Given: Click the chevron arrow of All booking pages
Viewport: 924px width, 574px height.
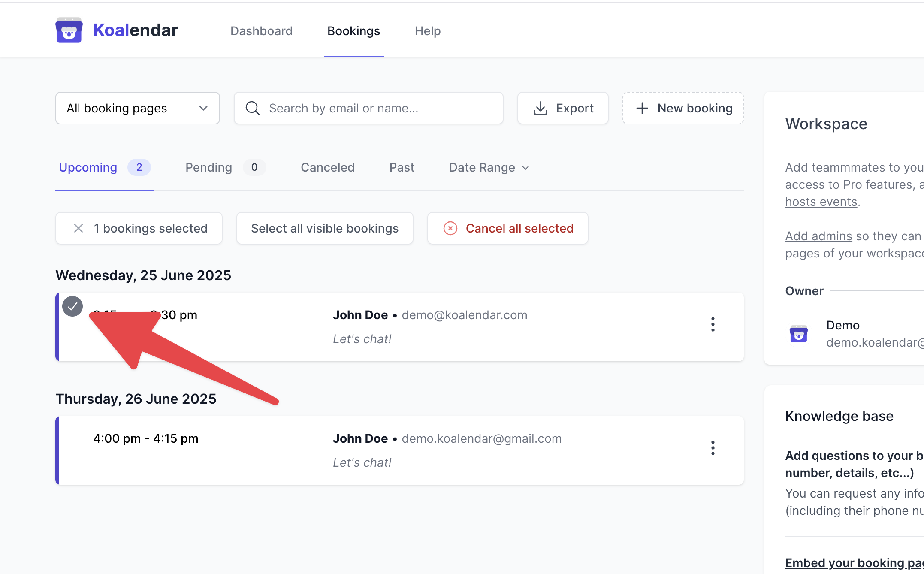Looking at the screenshot, I should [x=203, y=108].
